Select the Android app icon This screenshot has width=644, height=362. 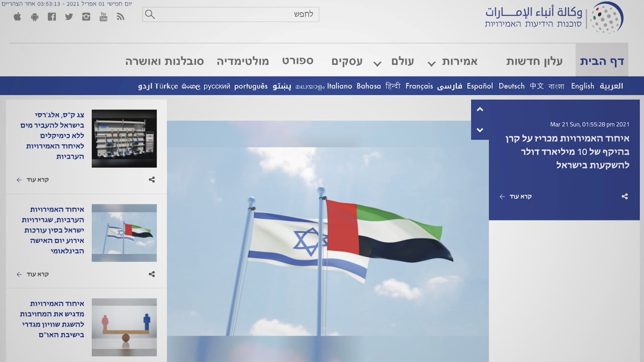(35, 16)
